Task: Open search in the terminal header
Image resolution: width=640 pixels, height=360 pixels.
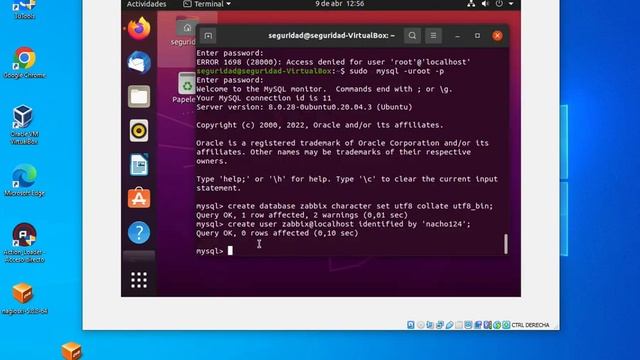Action: pyautogui.click(x=412, y=36)
